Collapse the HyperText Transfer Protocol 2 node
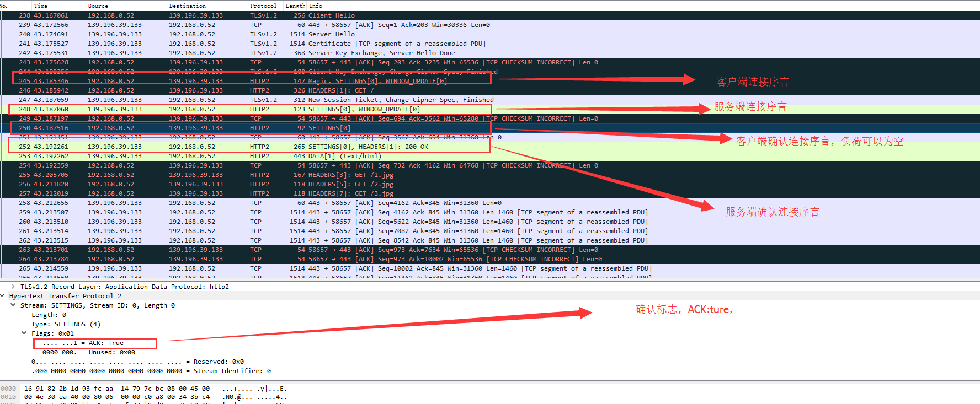The width and height of the screenshot is (980, 404). [3, 296]
